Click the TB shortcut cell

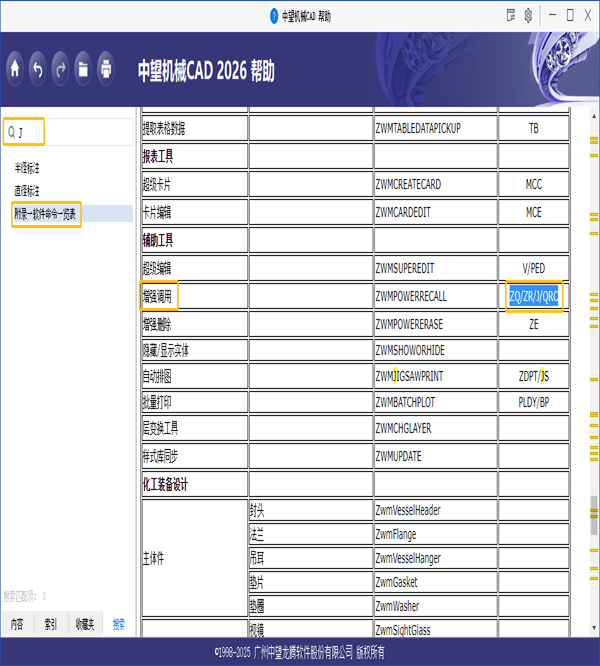pos(534,128)
